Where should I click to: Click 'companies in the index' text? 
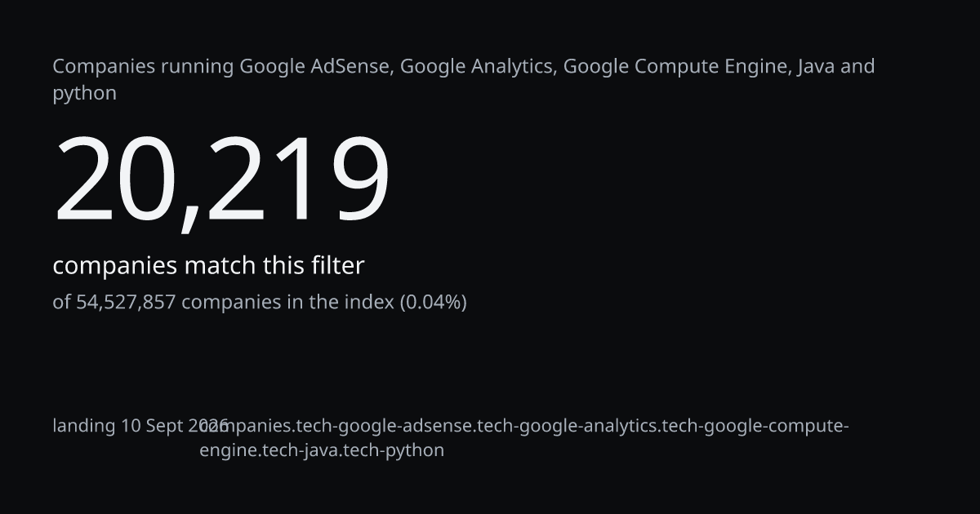(287, 302)
